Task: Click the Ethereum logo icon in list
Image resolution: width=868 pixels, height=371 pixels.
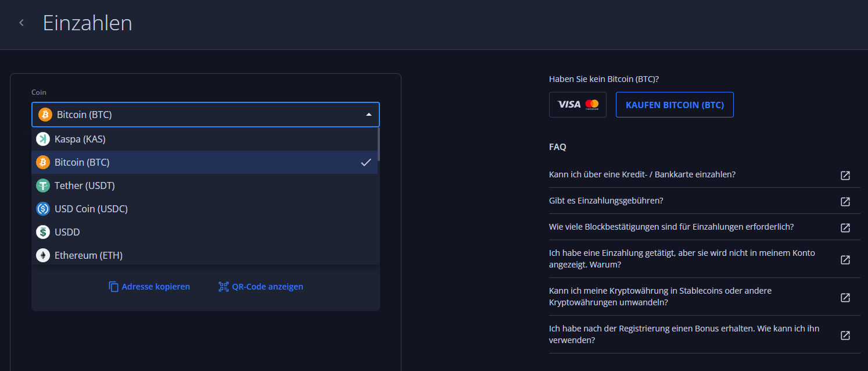Action: point(43,255)
